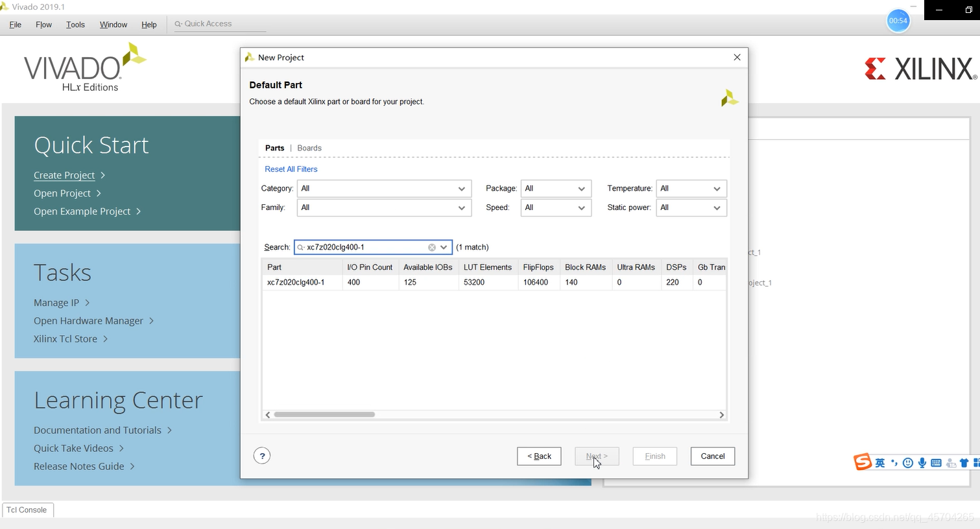Open the Package dropdown
Image resolution: width=980 pixels, height=529 pixels.
(556, 189)
